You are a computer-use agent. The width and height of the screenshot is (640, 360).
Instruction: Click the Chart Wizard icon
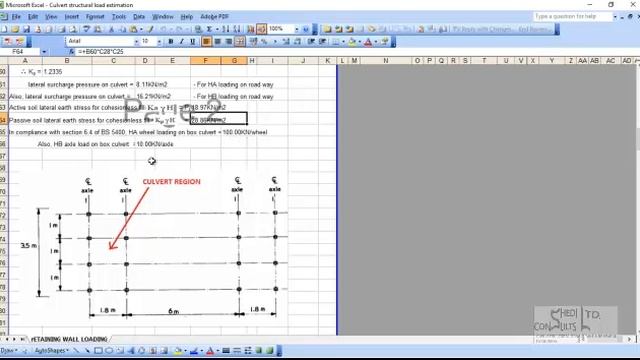[251, 29]
